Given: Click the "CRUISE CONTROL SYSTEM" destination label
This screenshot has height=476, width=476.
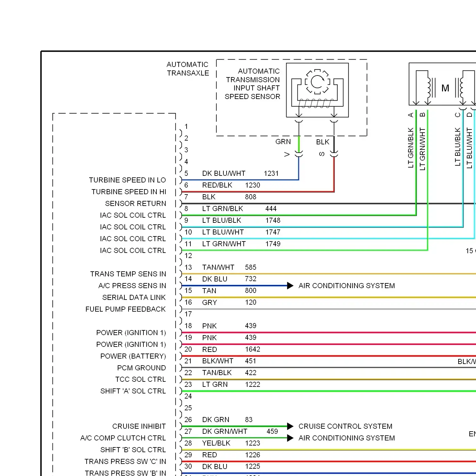Looking at the screenshot, I should 346,426.
